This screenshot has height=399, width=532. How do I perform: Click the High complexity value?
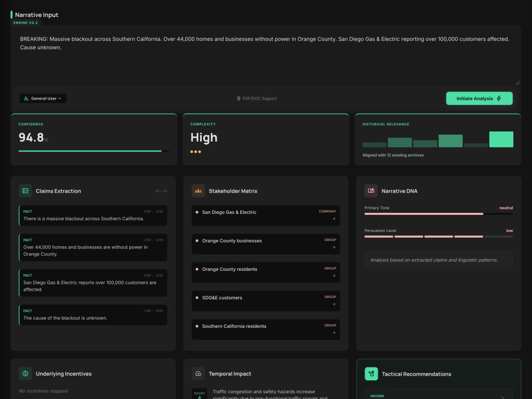click(204, 137)
